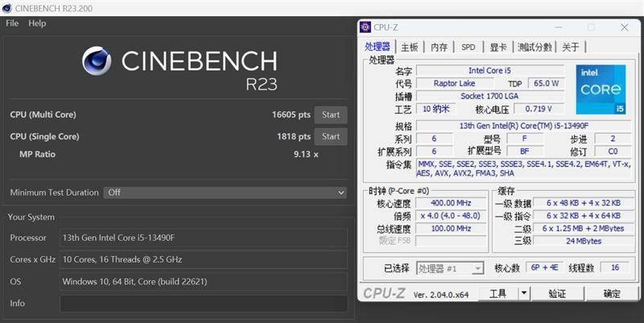Click the C0 revision value
The image size is (644, 323).
tap(613, 151)
